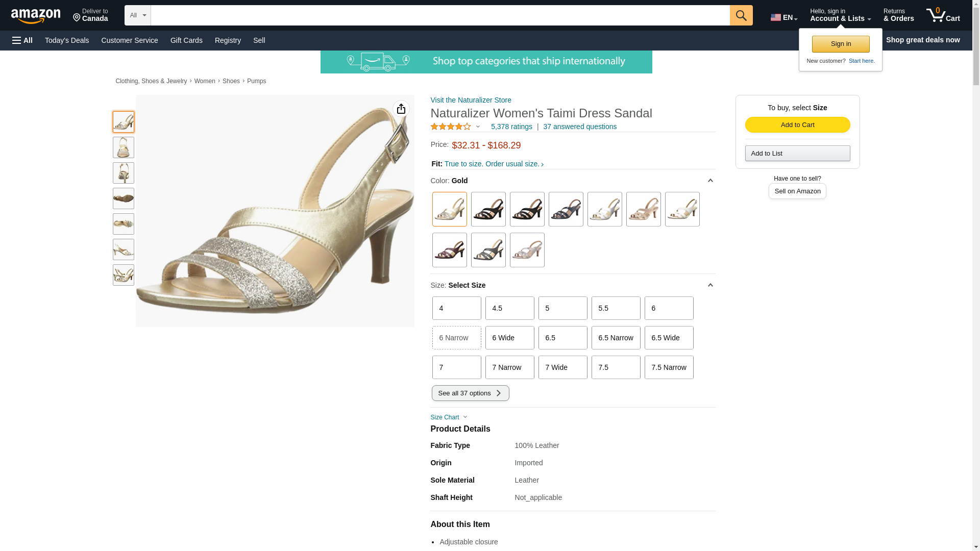Choose size 6.5 Narrow
980x551 pixels.
(x=616, y=338)
